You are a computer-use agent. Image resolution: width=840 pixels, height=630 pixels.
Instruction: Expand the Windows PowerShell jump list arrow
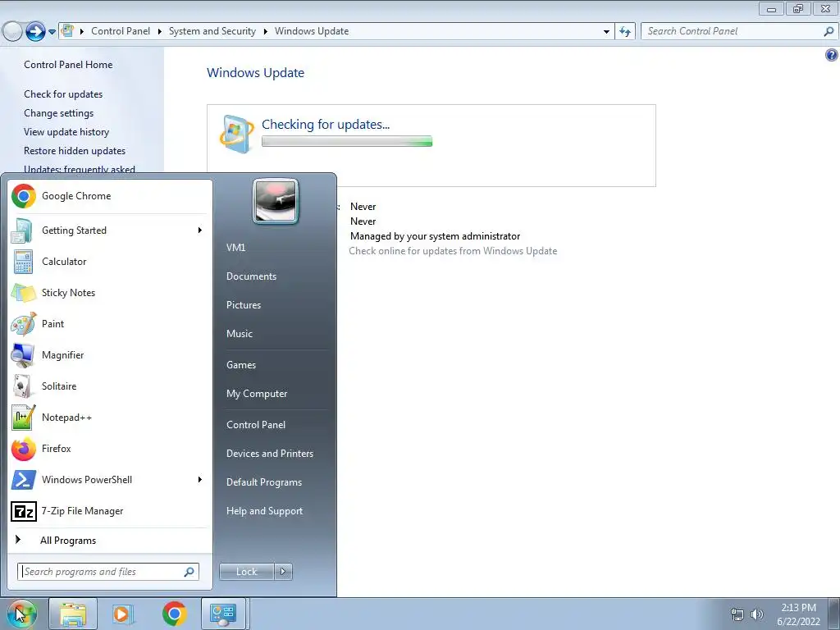[x=200, y=479]
